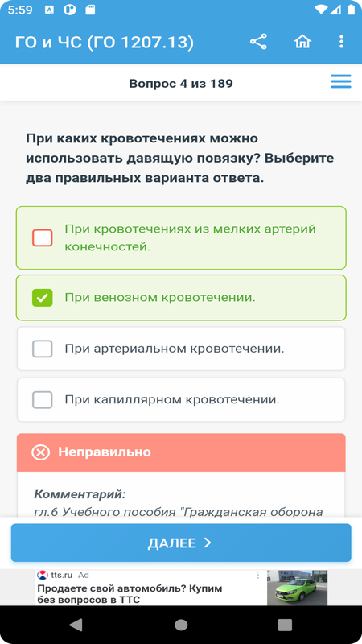This screenshot has width=362, height=644.
Task: Open the question list hamburger menu
Action: click(x=340, y=81)
